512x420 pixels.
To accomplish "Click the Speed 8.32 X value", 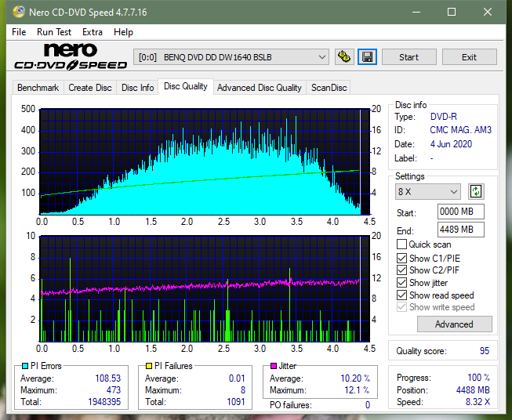I will (x=478, y=402).
